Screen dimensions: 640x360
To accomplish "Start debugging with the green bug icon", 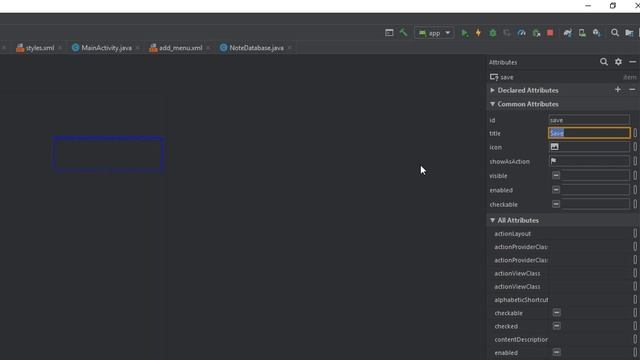I will click(x=493, y=33).
